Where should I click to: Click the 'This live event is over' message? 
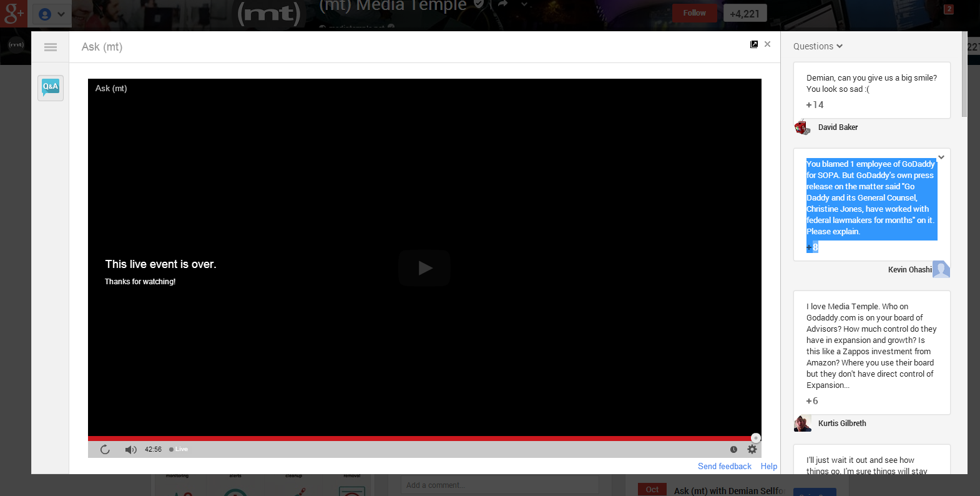(x=160, y=264)
